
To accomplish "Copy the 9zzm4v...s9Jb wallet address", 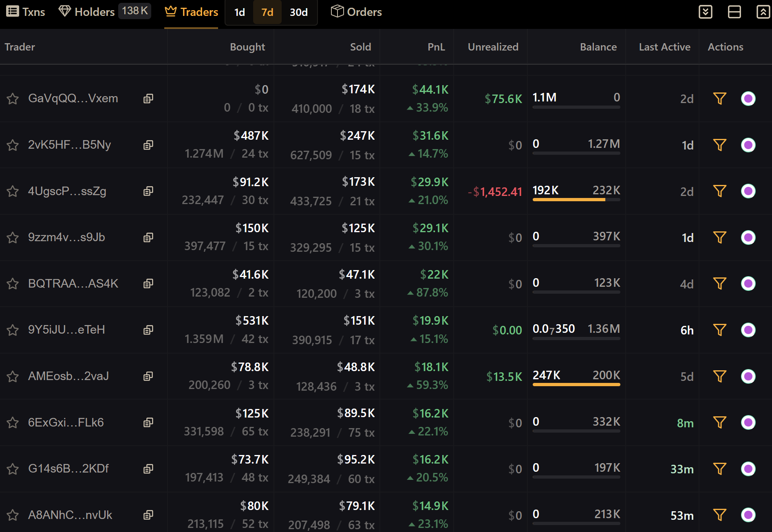I will [x=148, y=237].
